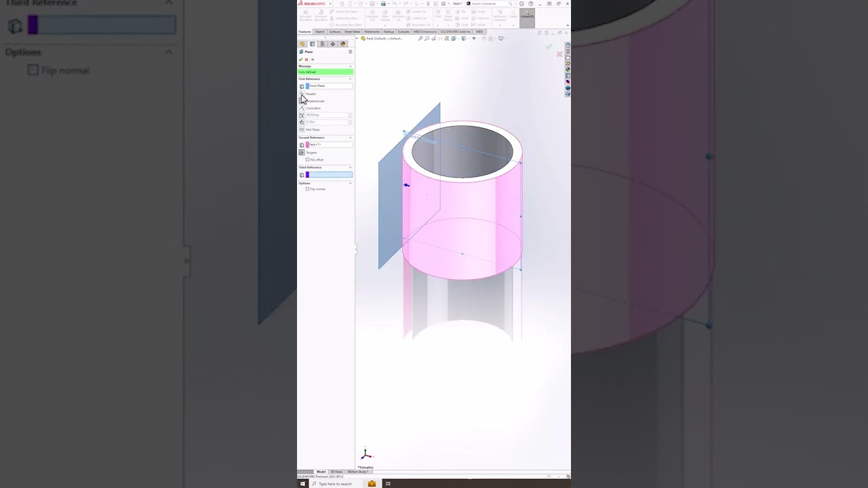Open the 3D Views tab
The height and width of the screenshot is (488, 868).
(336, 472)
